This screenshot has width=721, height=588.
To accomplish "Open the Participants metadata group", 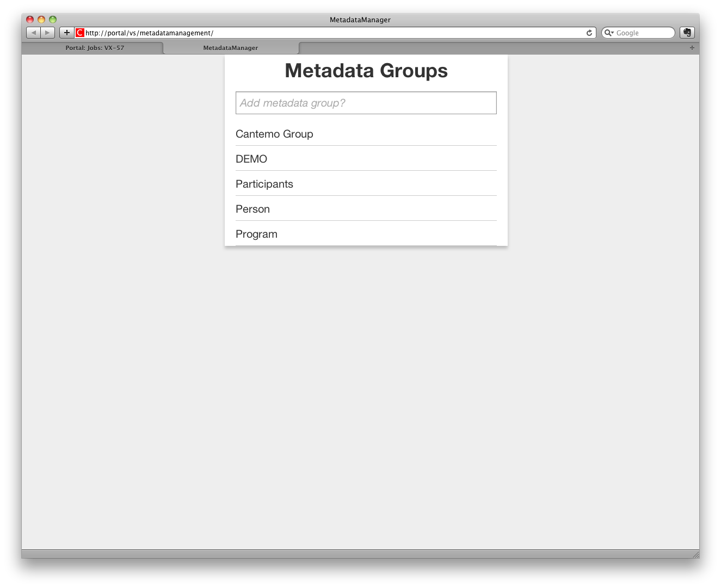I will (x=366, y=184).
